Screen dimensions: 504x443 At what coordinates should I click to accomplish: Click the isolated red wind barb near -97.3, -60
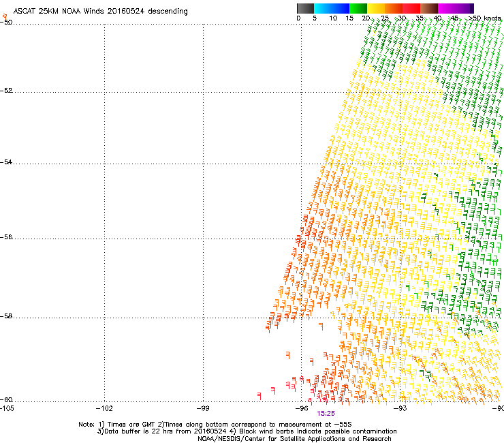[x=259, y=396]
